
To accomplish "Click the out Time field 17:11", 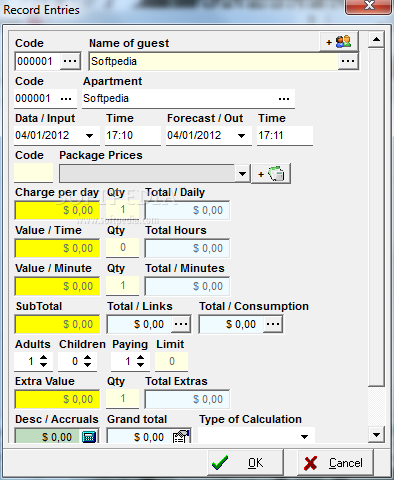I will [x=285, y=135].
